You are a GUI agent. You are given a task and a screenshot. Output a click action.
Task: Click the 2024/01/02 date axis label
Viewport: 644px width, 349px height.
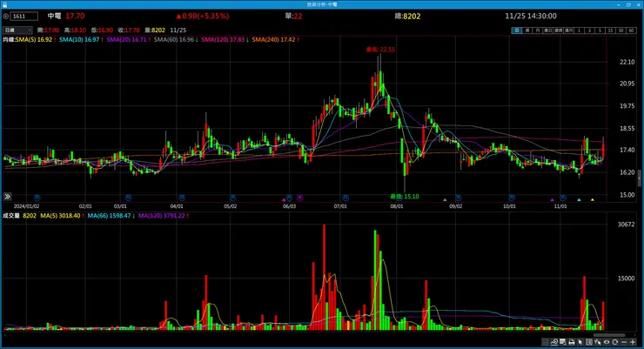click(x=26, y=206)
